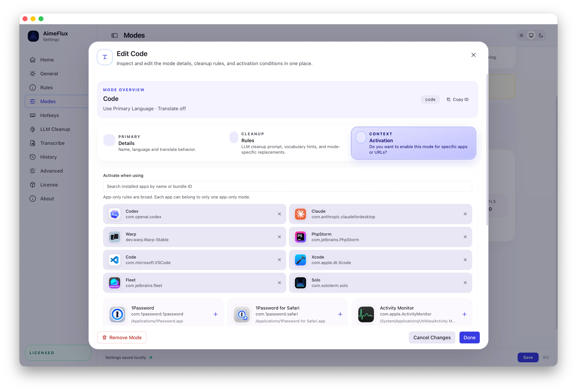The image size is (577, 392).
Task: Remove PhpStorm from activation apps
Action: pyautogui.click(x=465, y=237)
